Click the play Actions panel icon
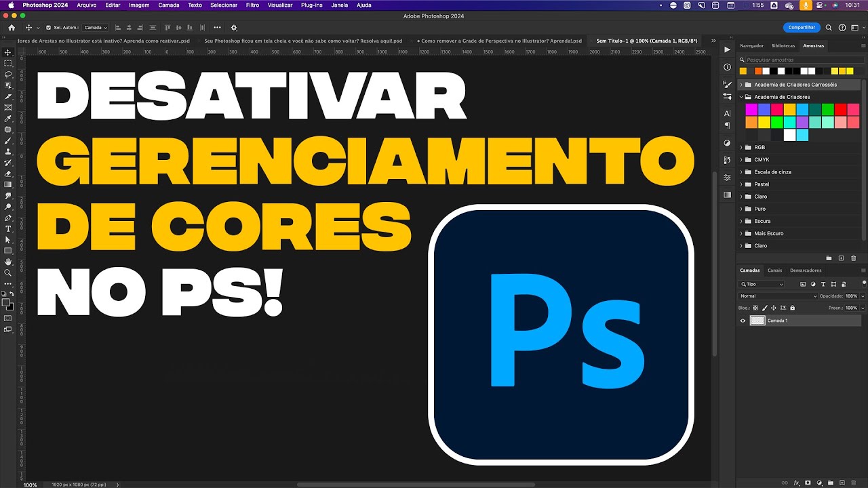 click(727, 49)
